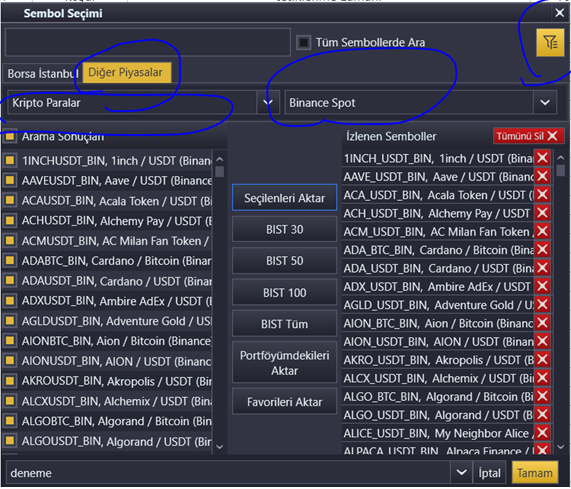Switch to Borsa İstanbul tab
Image resolution: width=571 pixels, height=489 pixels.
click(43, 74)
